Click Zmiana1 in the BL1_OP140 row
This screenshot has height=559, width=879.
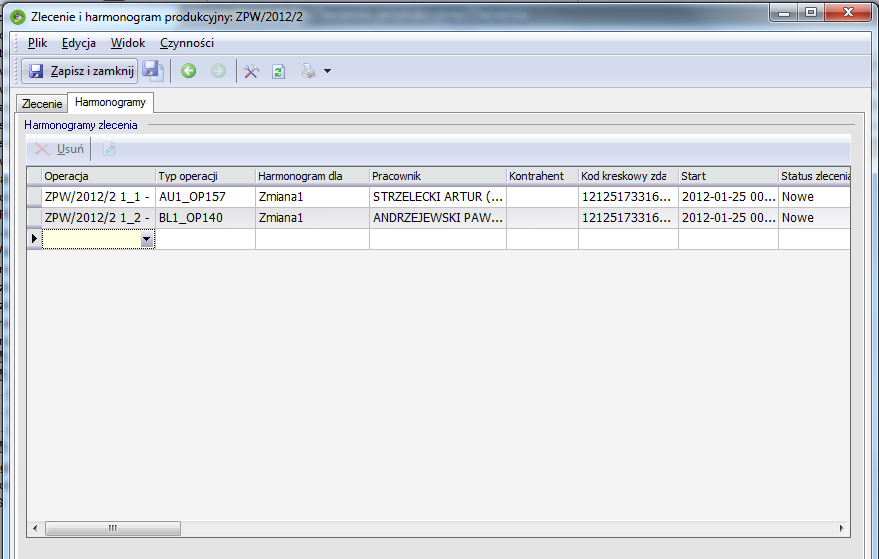[x=312, y=218]
